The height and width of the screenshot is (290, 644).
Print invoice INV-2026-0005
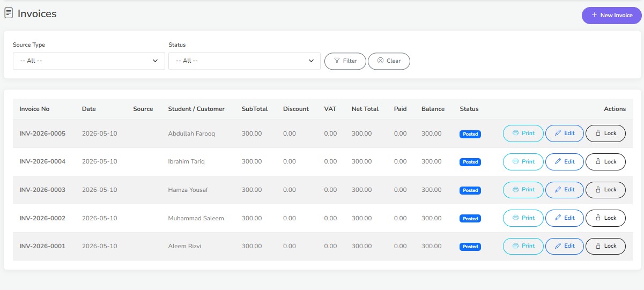pyautogui.click(x=523, y=133)
